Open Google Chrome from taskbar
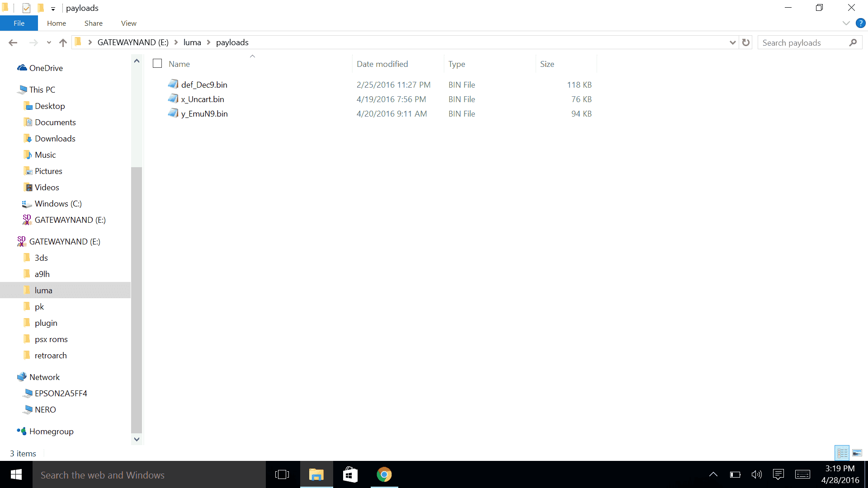This screenshot has height=488, width=868. [x=384, y=474]
